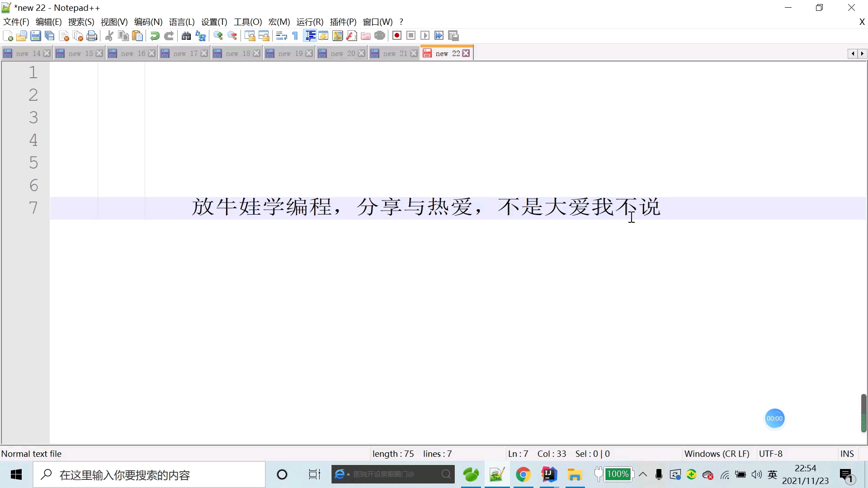Image resolution: width=868 pixels, height=488 pixels.
Task: Toggle synchronized vertical scrolling
Action: [250, 36]
